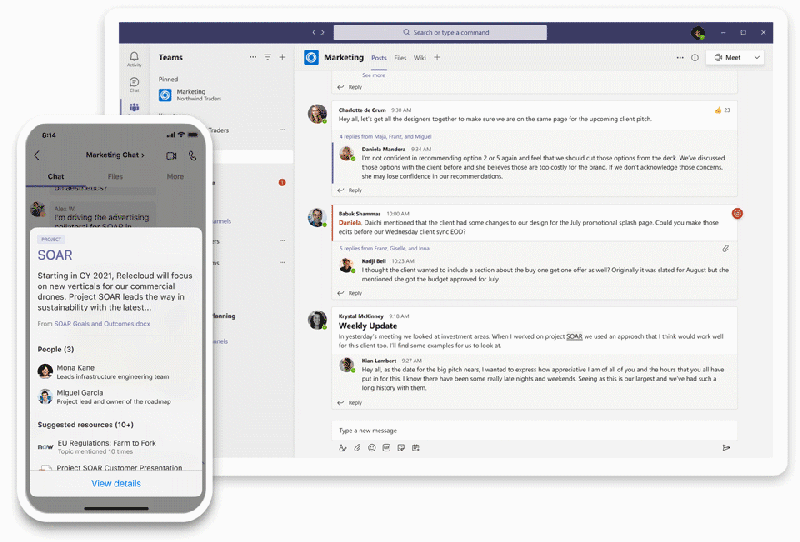Image resolution: width=800 pixels, height=542 pixels.
Task: Expand the 5 replies under Babak's message
Action: tap(384, 247)
